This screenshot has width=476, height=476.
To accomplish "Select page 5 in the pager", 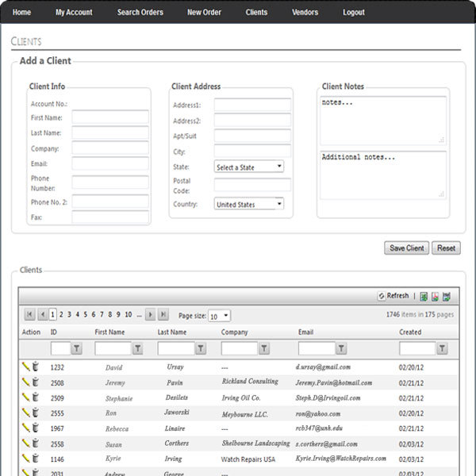I will click(86, 315).
